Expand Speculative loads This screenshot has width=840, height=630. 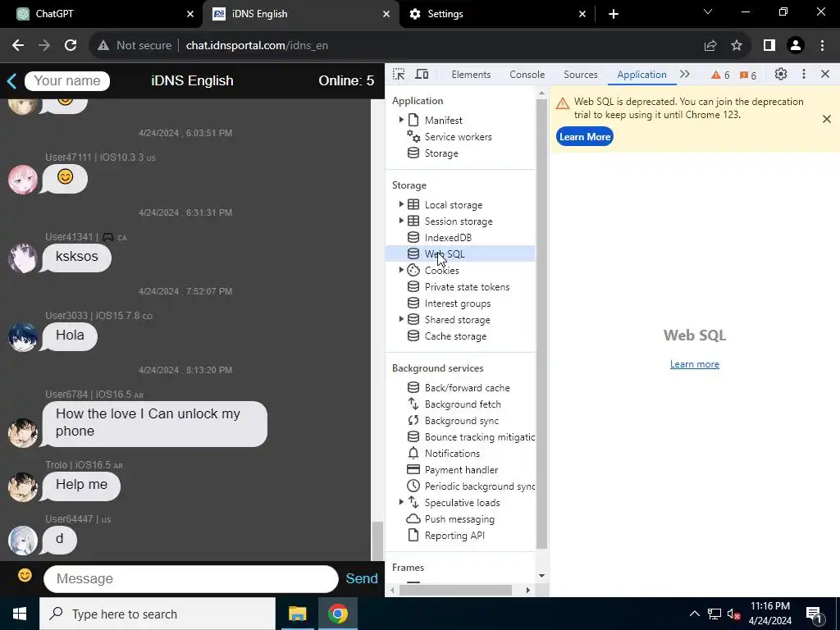pos(400,502)
